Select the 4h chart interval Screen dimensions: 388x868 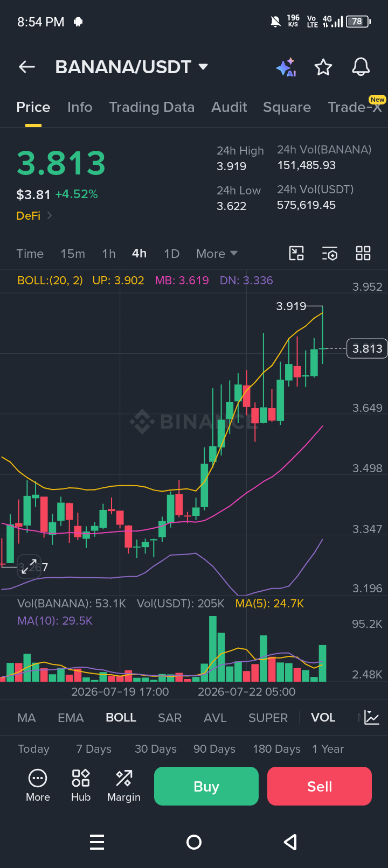pos(139,253)
